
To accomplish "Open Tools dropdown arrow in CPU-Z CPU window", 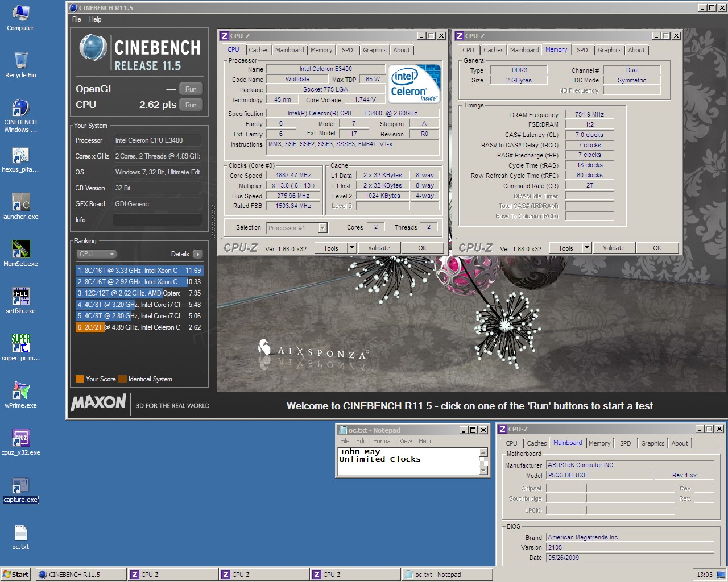I will (351, 248).
